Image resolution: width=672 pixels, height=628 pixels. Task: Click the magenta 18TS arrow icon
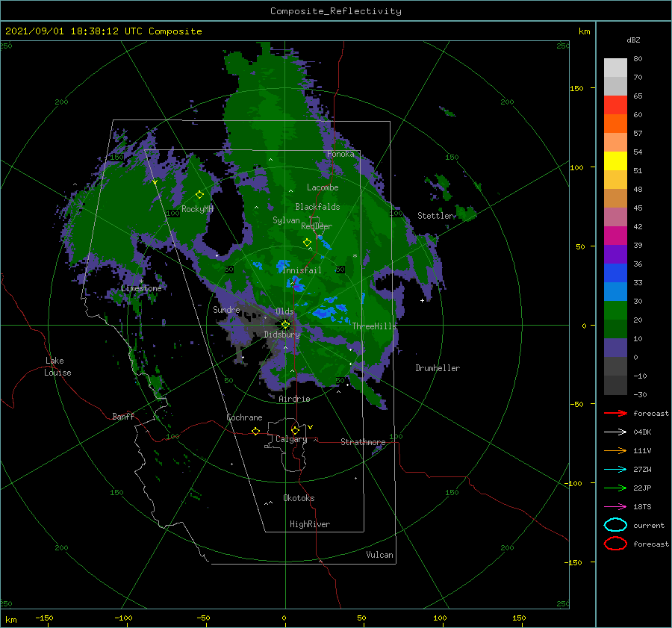[x=615, y=507]
